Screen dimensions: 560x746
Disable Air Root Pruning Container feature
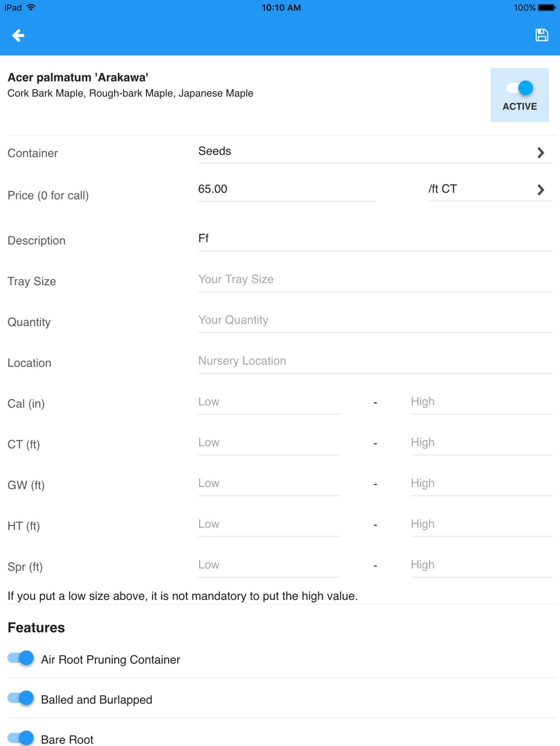(21, 658)
